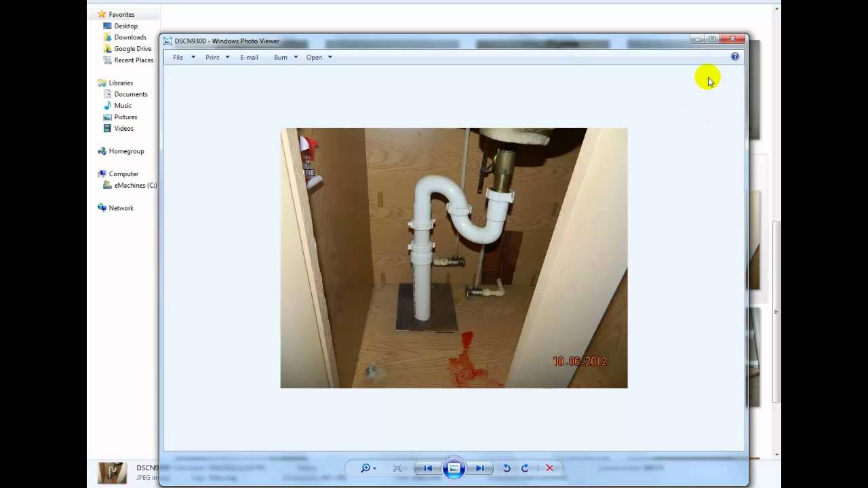868x488 pixels.
Task: Select Network in Explorer sidebar
Action: 121,208
